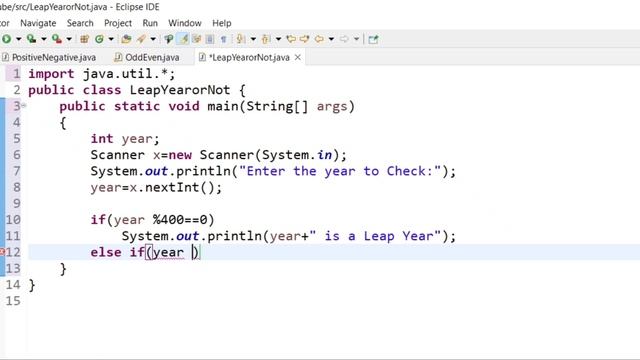
Task: Click the Search flashlight icon
Action: 141,39
